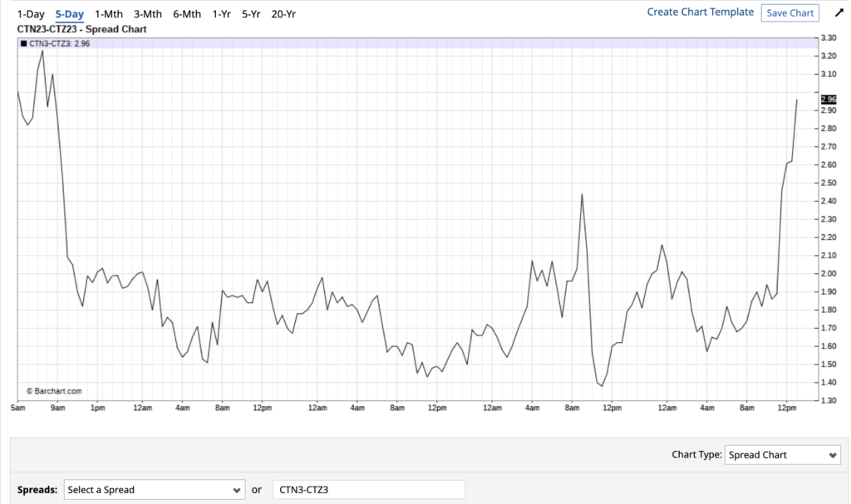Open the Chart Type dropdown

782,455
